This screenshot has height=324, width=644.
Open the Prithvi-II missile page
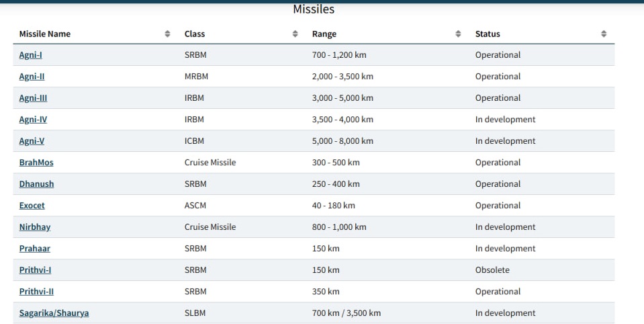point(36,292)
